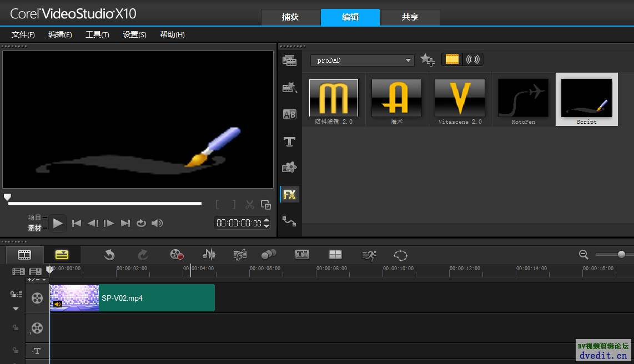The width and height of the screenshot is (634, 364).
Task: Click the Record/Capture option reel icon
Action: (177, 255)
